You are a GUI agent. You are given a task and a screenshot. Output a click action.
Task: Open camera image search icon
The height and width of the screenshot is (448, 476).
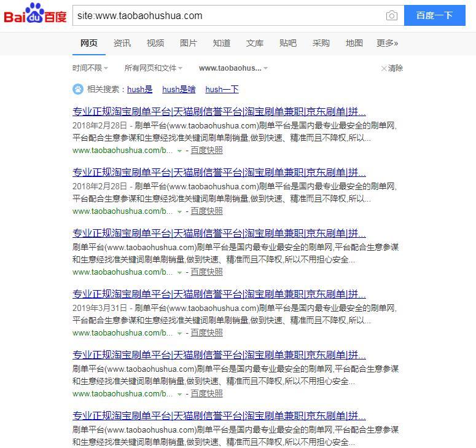click(x=392, y=15)
